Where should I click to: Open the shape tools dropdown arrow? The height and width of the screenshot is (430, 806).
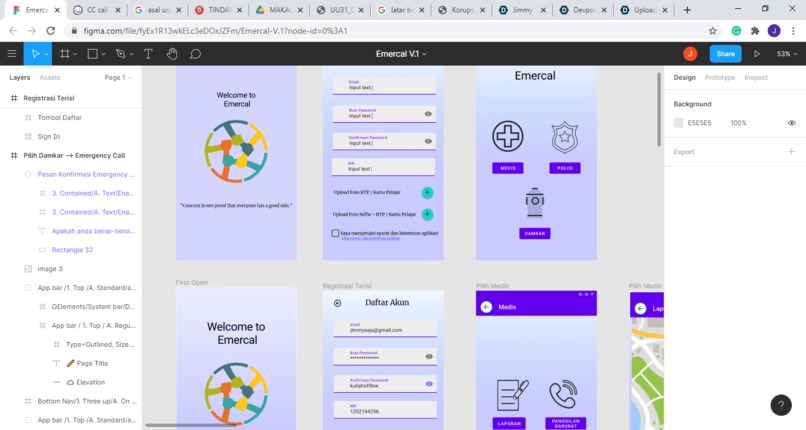[x=103, y=54]
